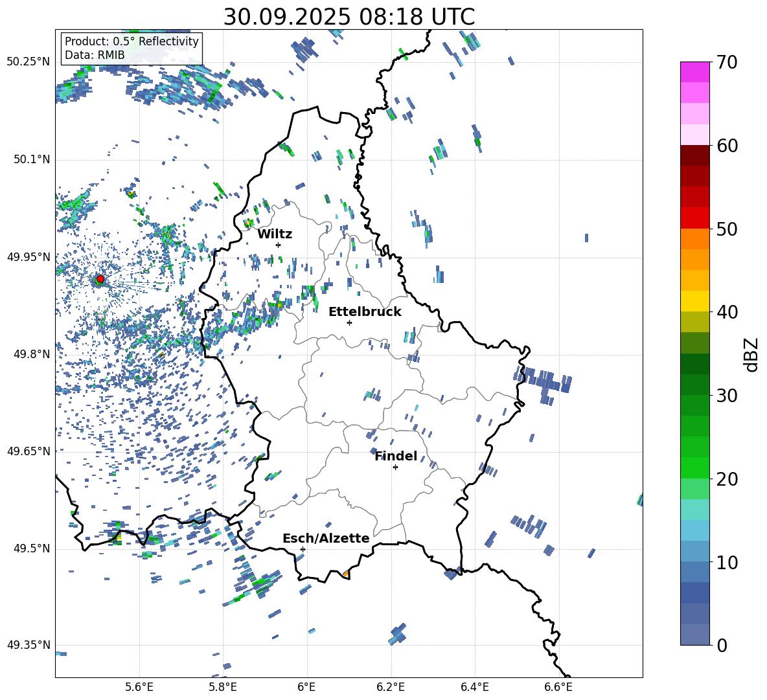Click the light blue colorbar segment near 15

coord(694,530)
